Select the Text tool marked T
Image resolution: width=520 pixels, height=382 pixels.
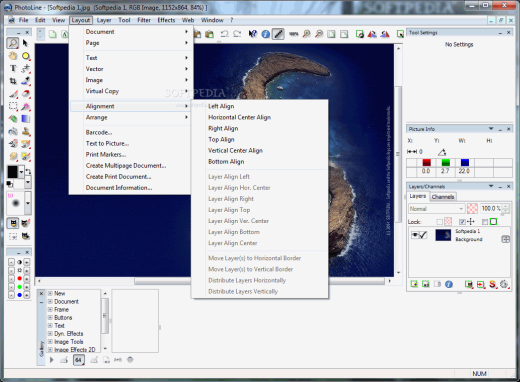[13, 68]
